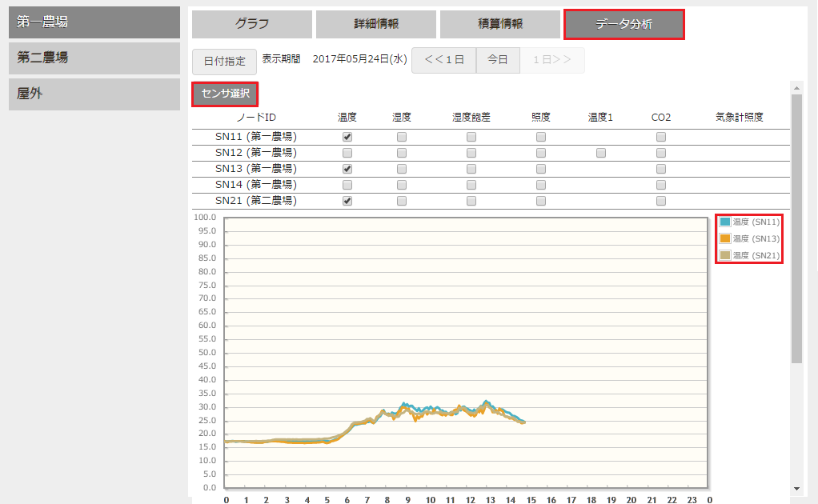Image resolution: width=818 pixels, height=504 pixels.
Task: Click the scrollbar down arrow
Action: [796, 488]
